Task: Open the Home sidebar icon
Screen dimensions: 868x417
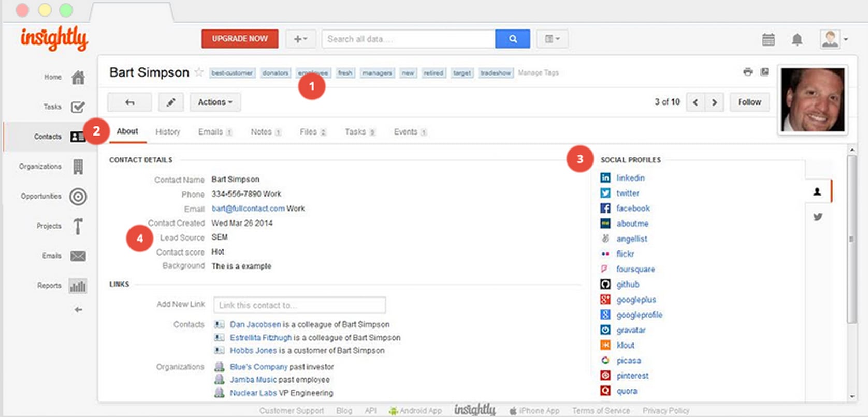Action: [x=78, y=78]
